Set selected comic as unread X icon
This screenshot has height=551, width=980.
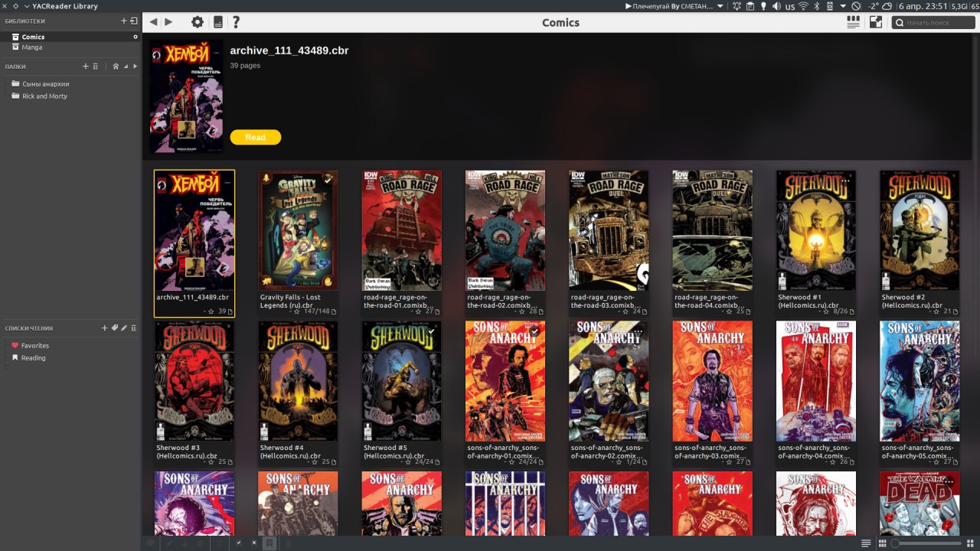254,543
